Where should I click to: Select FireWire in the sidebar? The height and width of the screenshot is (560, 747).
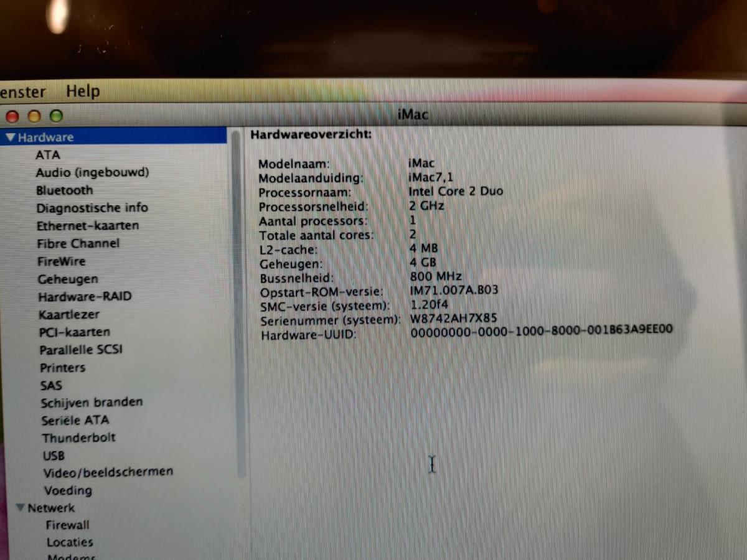pos(61,261)
